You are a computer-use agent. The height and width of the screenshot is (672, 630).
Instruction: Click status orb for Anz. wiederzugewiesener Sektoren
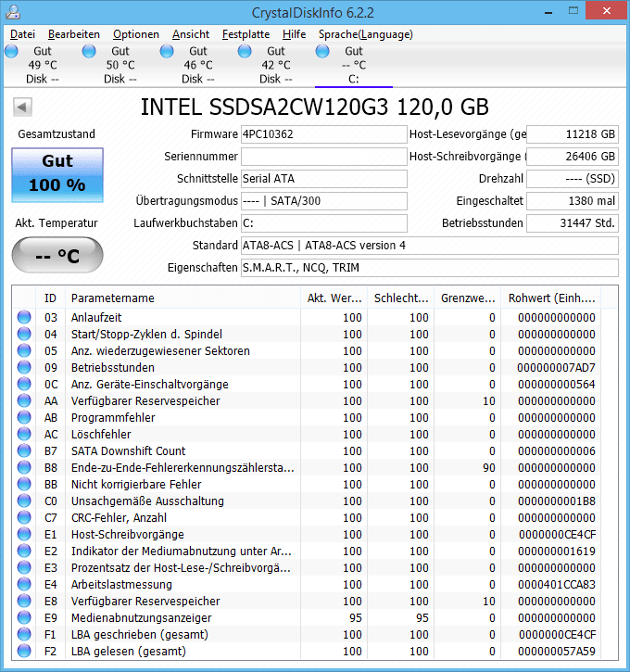point(24,350)
